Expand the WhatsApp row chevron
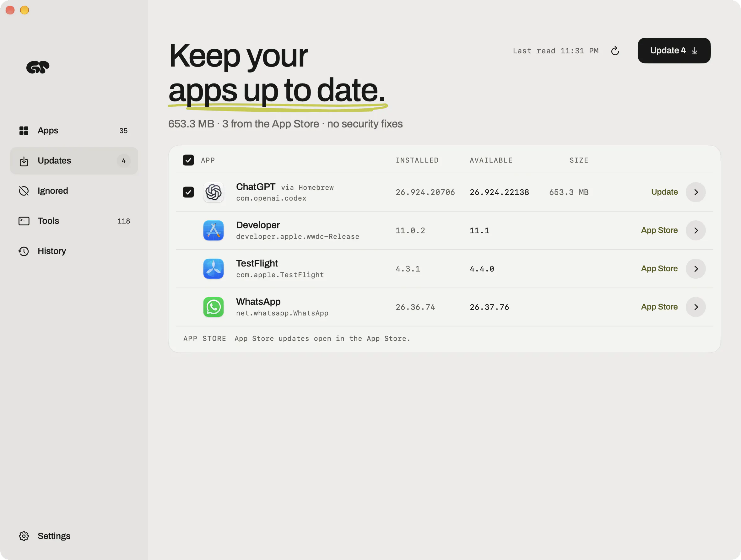Viewport: 741px width, 560px height. point(696,307)
